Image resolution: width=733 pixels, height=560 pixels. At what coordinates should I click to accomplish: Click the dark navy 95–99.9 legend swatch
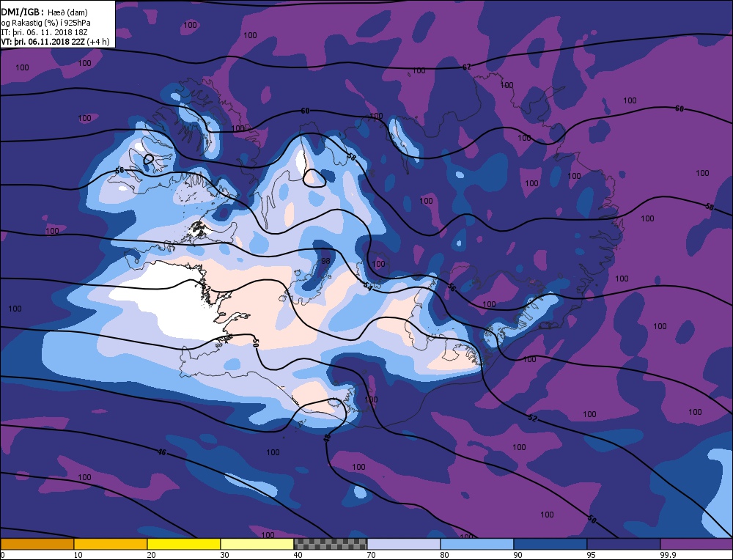tap(624, 544)
